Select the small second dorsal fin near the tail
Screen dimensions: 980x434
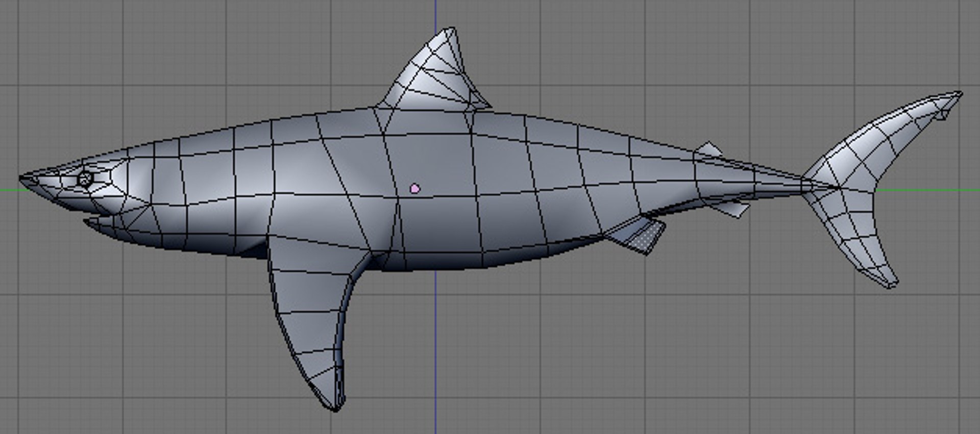pyautogui.click(x=709, y=150)
